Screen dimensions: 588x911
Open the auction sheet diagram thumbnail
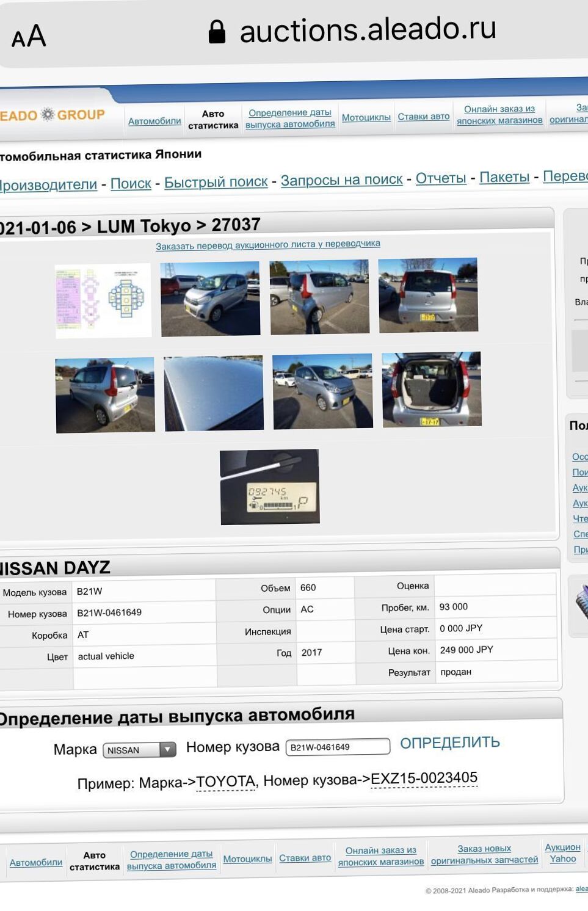coord(103,300)
